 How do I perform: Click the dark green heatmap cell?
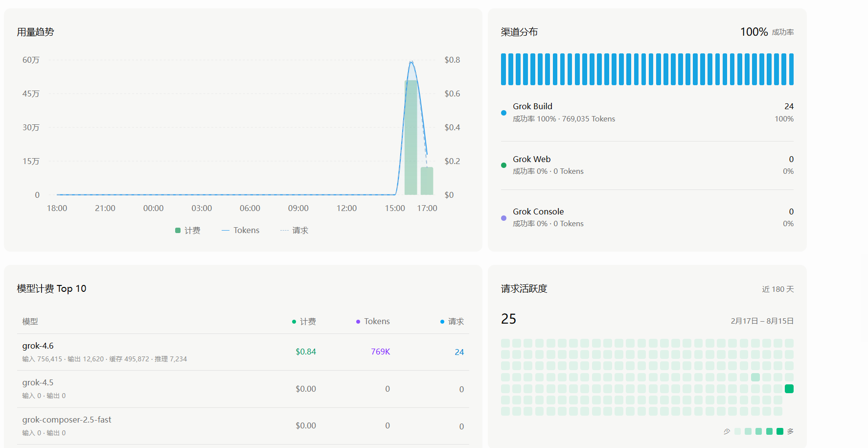789,389
